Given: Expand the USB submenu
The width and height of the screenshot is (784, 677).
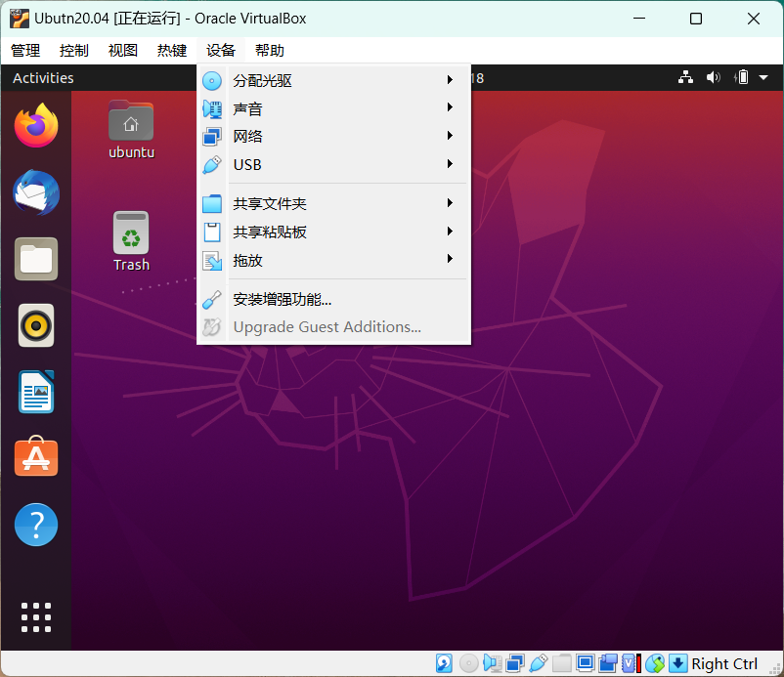Looking at the screenshot, I should click(x=450, y=164).
